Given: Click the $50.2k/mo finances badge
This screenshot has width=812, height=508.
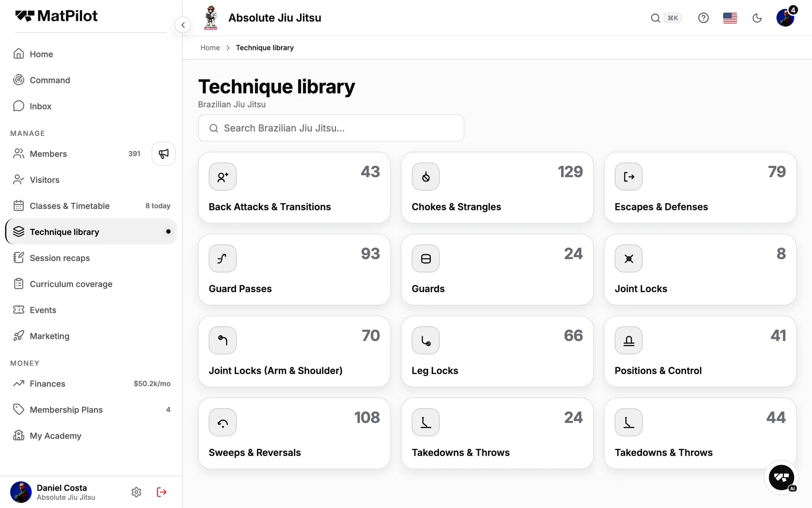Looking at the screenshot, I should pos(152,384).
